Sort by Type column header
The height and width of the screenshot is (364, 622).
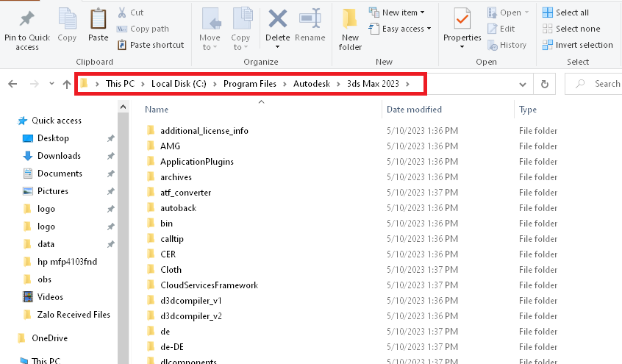click(x=528, y=110)
